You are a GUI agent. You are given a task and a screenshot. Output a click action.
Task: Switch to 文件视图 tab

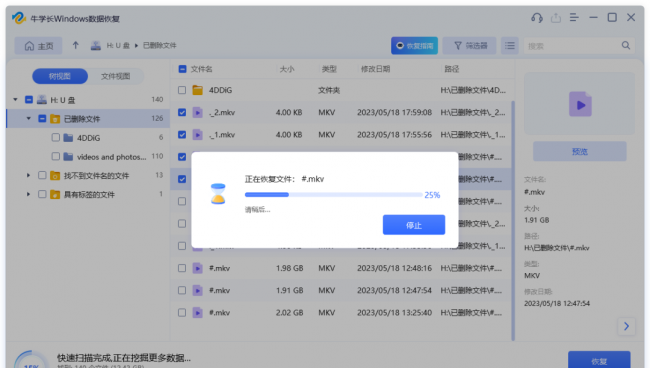pyautogui.click(x=116, y=76)
